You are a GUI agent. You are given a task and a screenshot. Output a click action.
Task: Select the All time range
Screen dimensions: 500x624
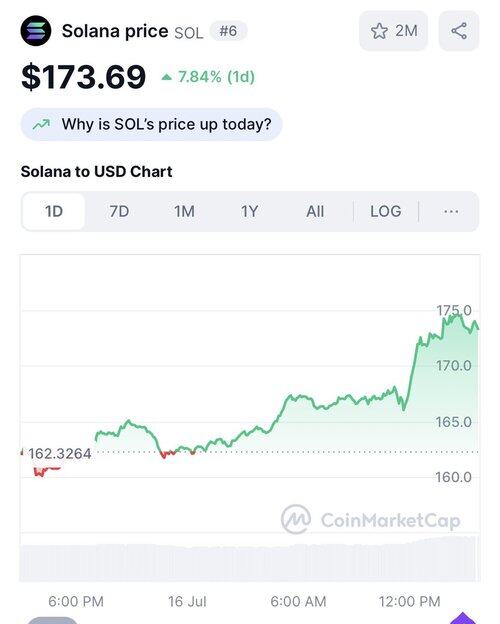(315, 211)
